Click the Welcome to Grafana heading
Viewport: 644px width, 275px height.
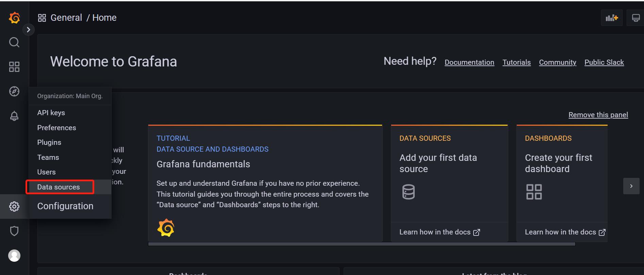pos(114,62)
